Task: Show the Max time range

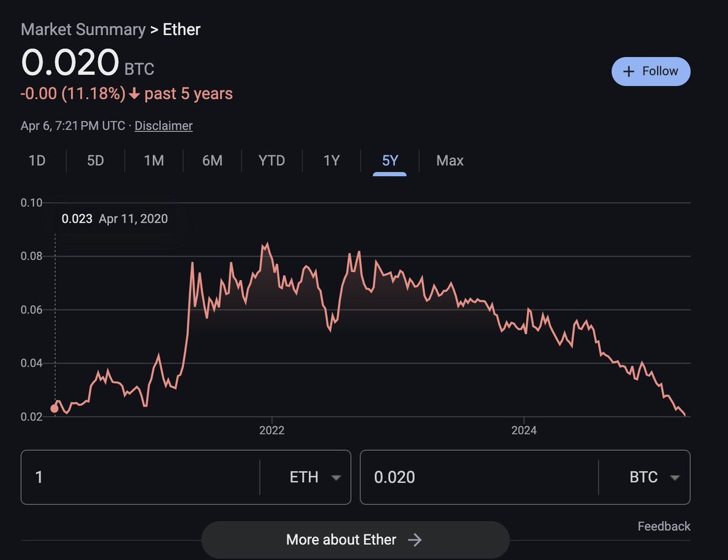Action: tap(450, 161)
